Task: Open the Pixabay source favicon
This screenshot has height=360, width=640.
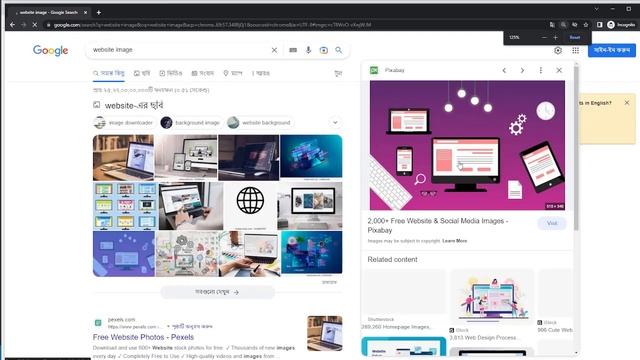Action: pos(374,70)
